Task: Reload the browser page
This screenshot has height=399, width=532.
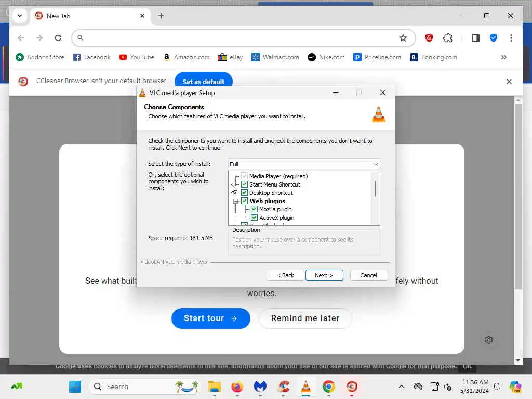Action: [x=58, y=37]
